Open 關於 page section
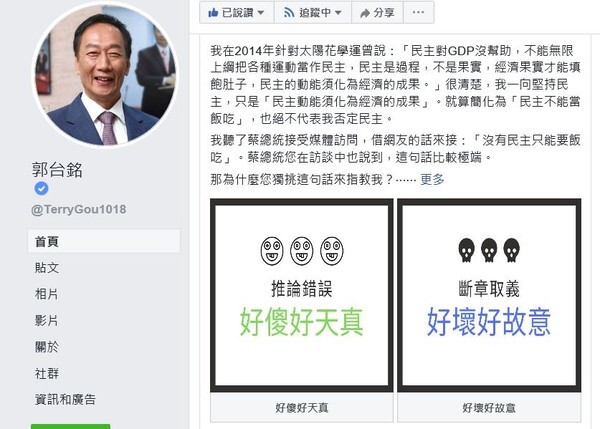The image size is (600, 429). pyautogui.click(x=46, y=347)
